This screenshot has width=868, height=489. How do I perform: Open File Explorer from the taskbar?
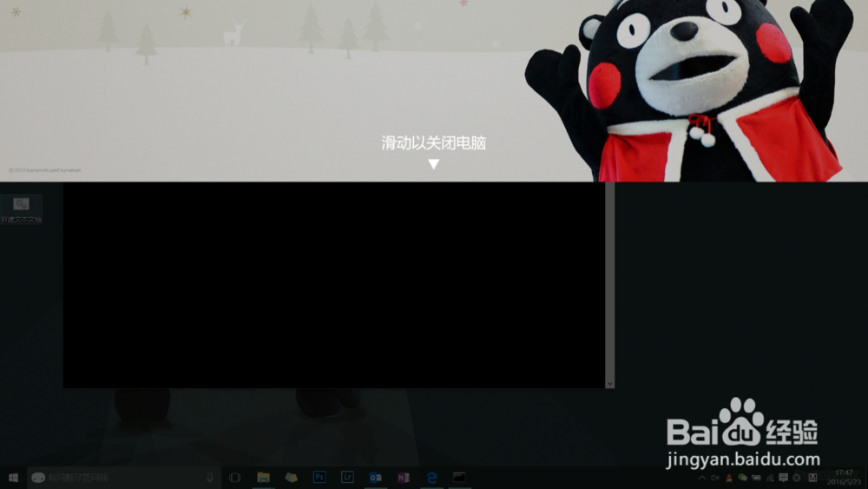263,478
